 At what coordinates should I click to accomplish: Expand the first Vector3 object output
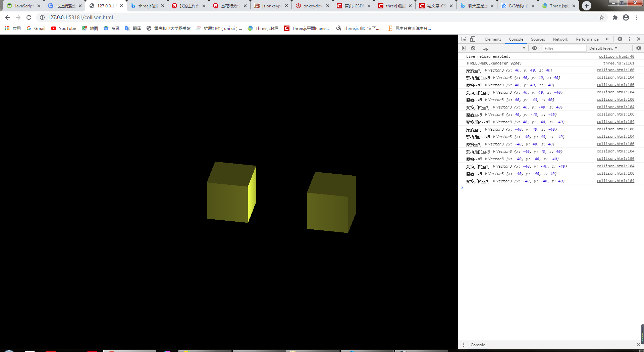(486, 70)
